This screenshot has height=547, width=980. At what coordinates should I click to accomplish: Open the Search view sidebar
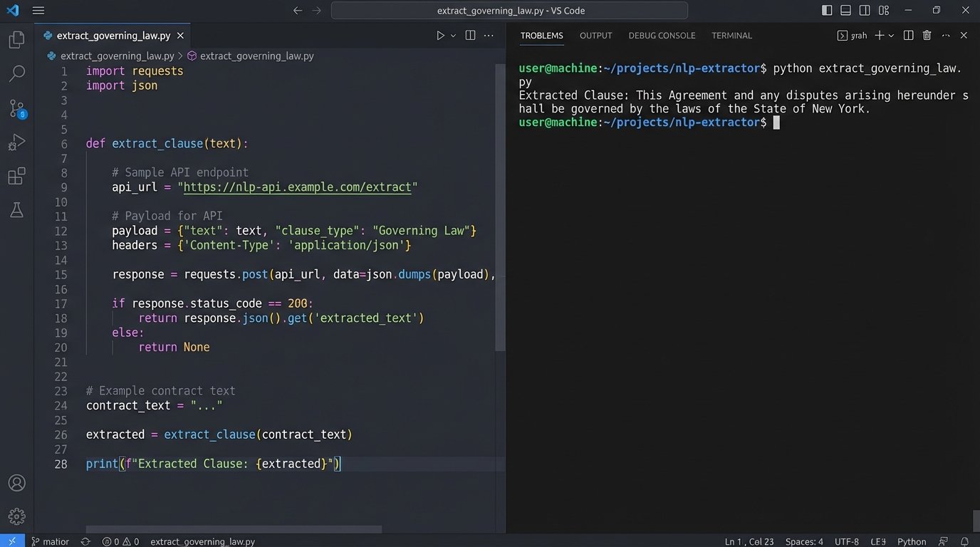(x=16, y=73)
